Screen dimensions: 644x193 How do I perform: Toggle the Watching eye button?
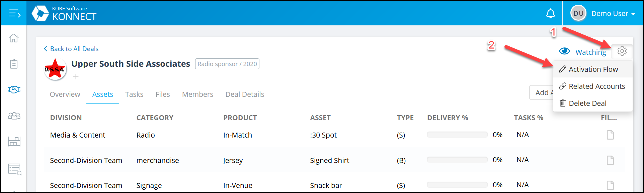tap(582, 52)
